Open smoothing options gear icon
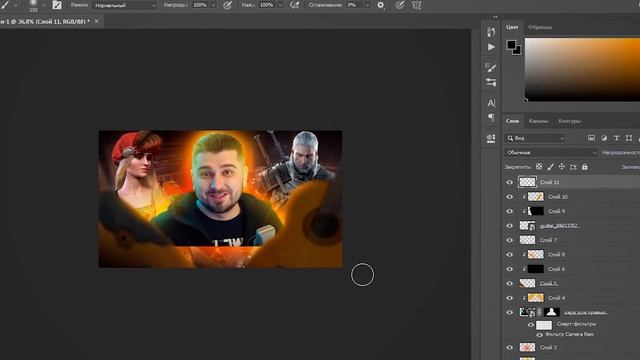Viewport: 640px width, 360px height. tap(381, 5)
